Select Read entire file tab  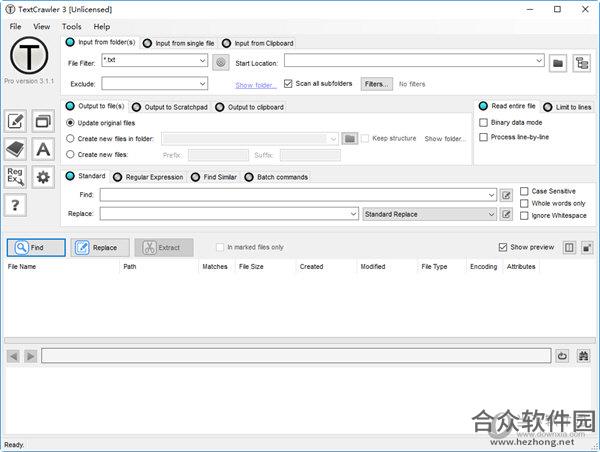click(507, 106)
